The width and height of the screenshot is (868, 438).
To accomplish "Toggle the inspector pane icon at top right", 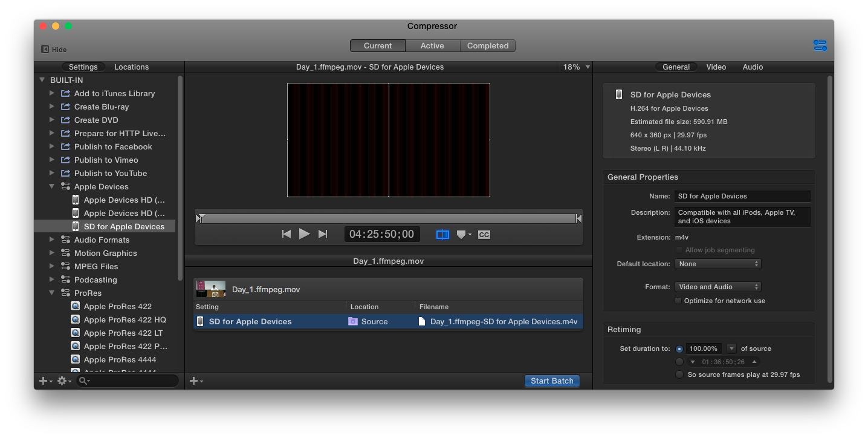I will click(x=820, y=46).
